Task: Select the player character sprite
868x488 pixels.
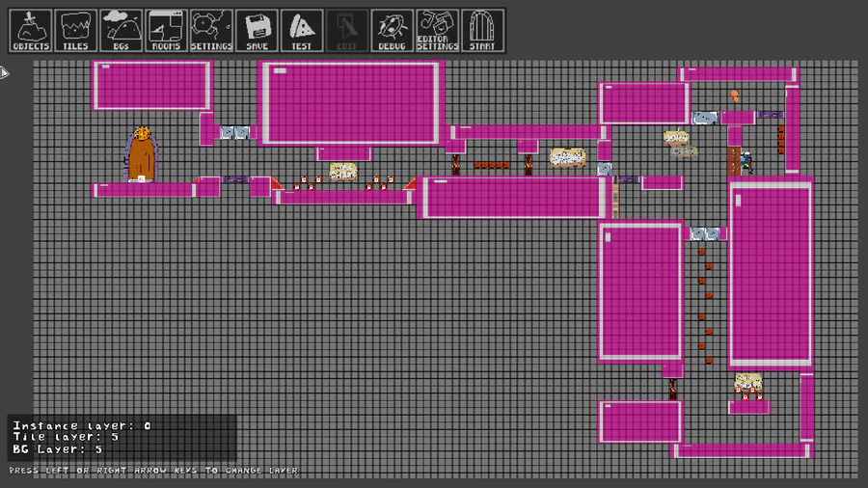Action: point(746,163)
